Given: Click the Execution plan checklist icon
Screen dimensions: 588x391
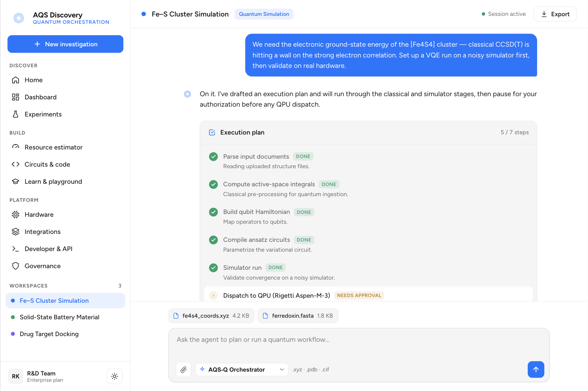Looking at the screenshot, I should pos(212,132).
